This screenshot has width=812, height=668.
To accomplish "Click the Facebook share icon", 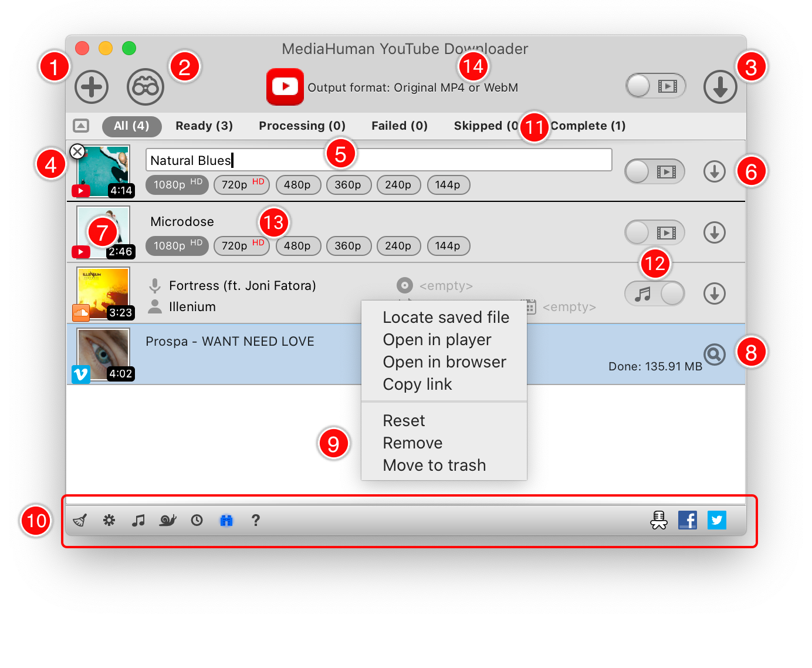I will [687, 520].
